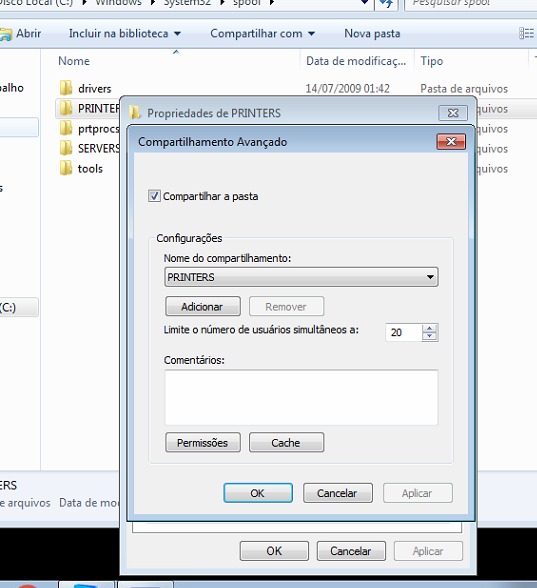Open the view options icon in toolbar
Screen dimensions: 537x588
tap(526, 33)
